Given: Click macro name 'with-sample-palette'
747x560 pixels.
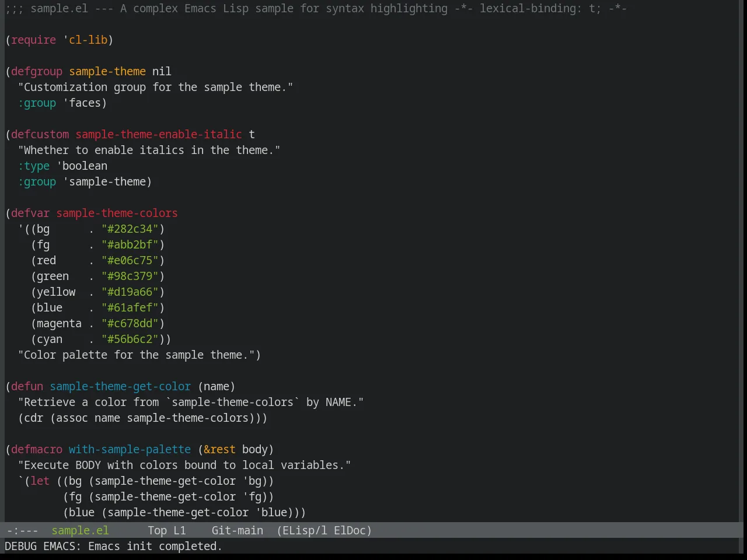Looking at the screenshot, I should pyautogui.click(x=130, y=449).
